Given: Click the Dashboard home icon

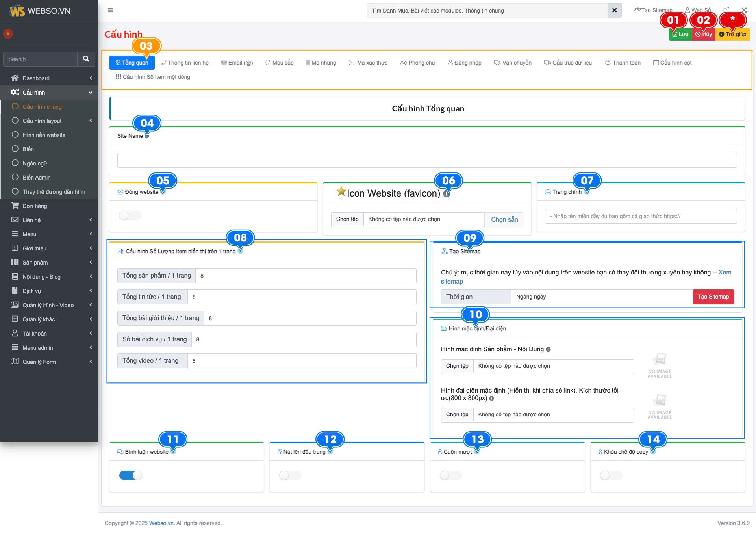Looking at the screenshot, I should [15, 78].
